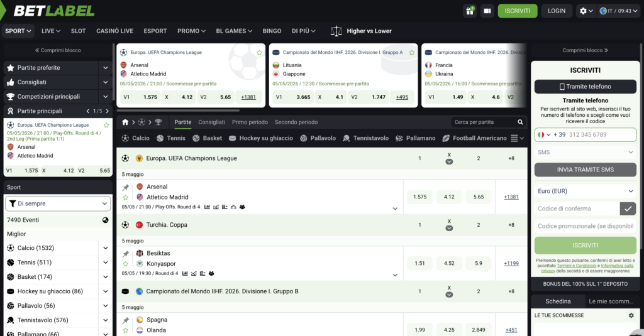This screenshot has height=336, width=644.
Task: Open the more sports hamburger list
Action: pos(517,138)
